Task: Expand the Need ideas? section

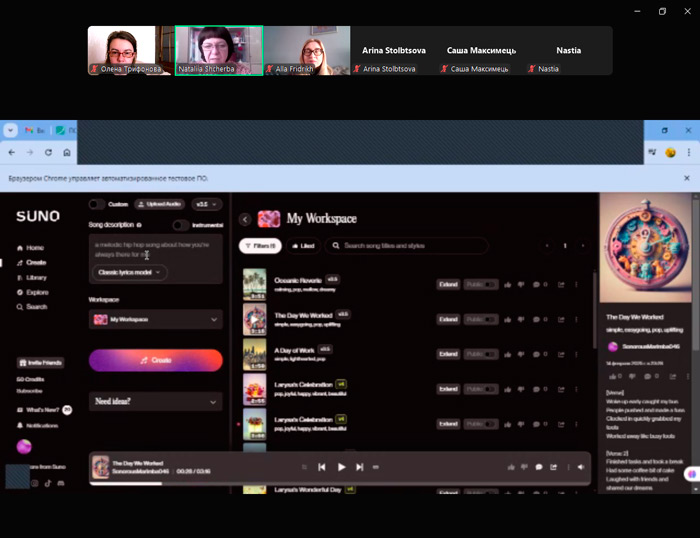Action: click(155, 401)
